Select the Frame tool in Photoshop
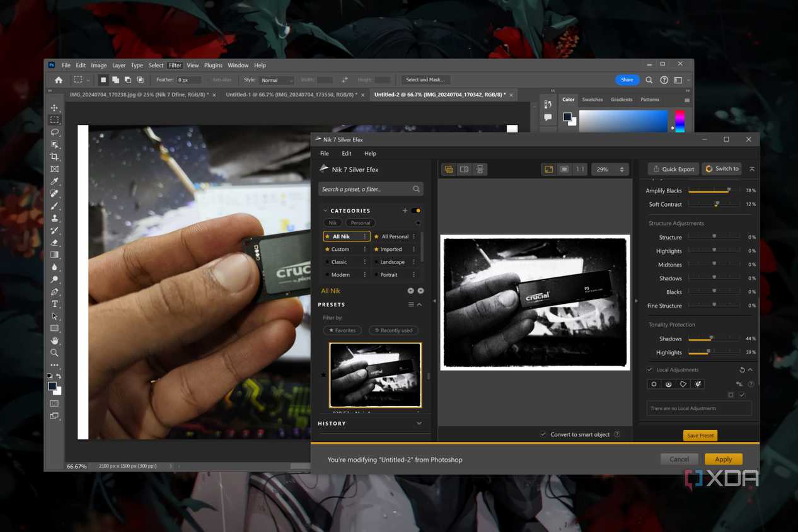Image resolution: width=798 pixels, height=532 pixels. click(55, 169)
